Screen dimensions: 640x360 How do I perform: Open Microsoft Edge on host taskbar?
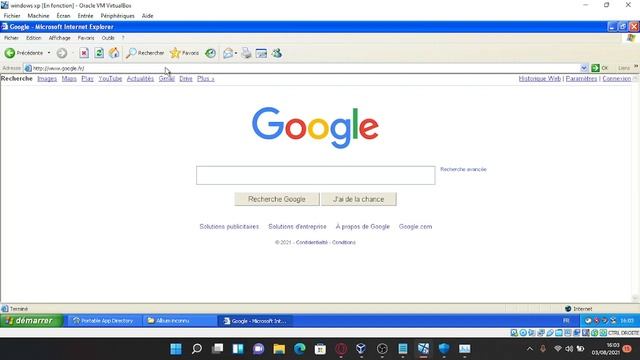coord(300,349)
